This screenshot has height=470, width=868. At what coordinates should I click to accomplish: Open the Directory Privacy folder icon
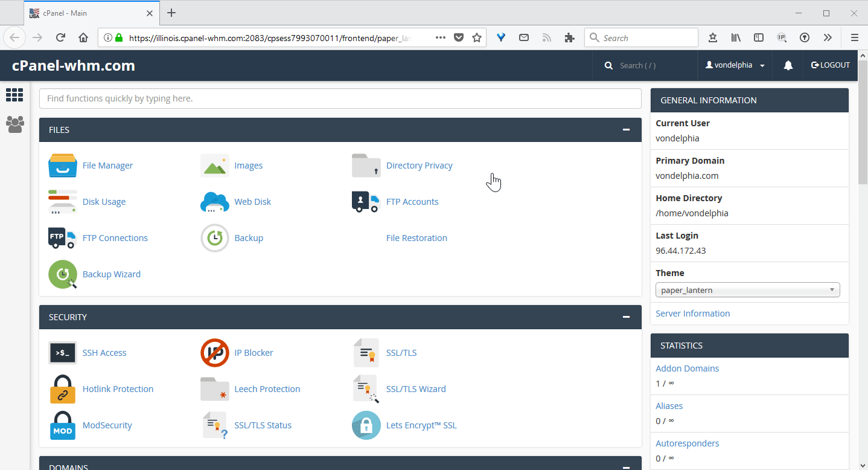(366, 166)
